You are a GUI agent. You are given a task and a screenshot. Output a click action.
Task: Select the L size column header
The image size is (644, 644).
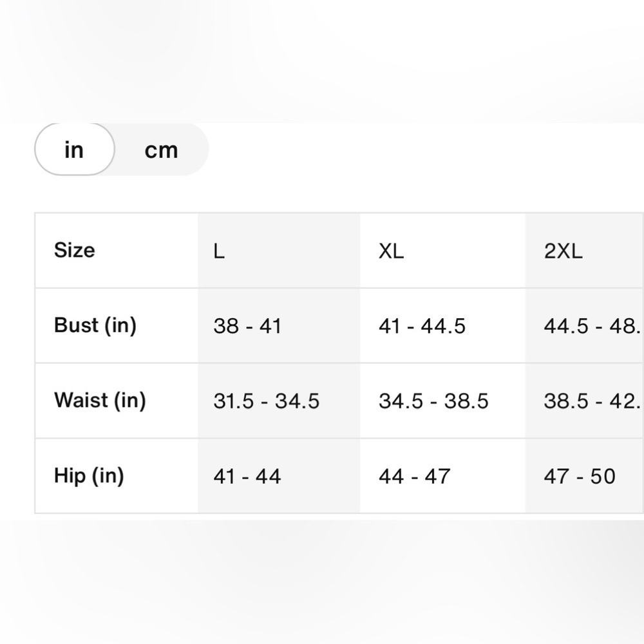click(279, 251)
